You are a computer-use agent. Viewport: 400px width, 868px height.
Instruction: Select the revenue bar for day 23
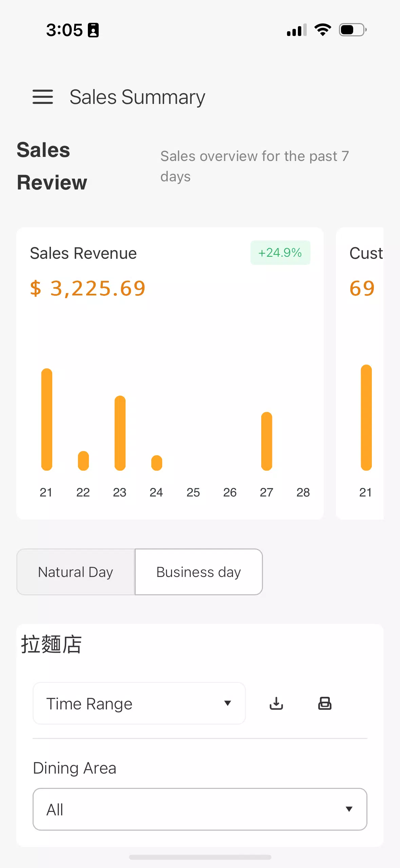click(x=120, y=433)
